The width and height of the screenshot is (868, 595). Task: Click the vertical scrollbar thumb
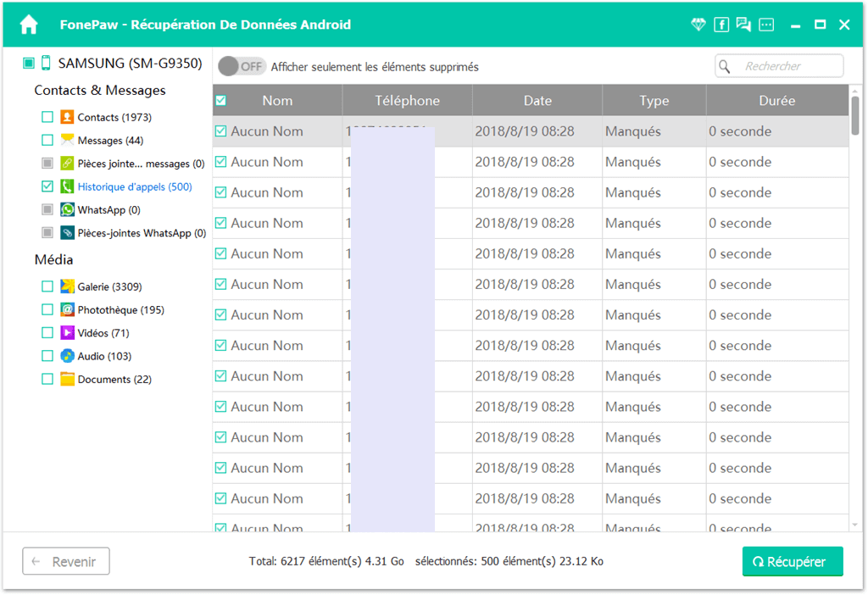coord(855,115)
